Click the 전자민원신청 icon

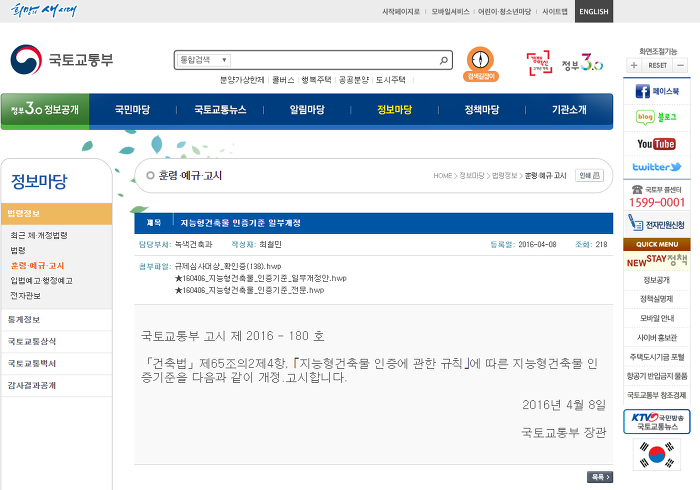point(657,223)
